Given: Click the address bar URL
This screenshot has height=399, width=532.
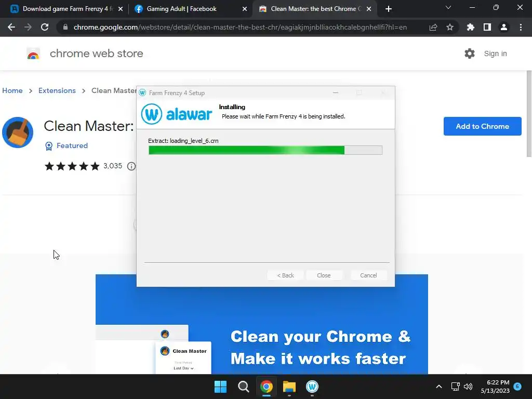Looking at the screenshot, I should pyautogui.click(x=240, y=27).
